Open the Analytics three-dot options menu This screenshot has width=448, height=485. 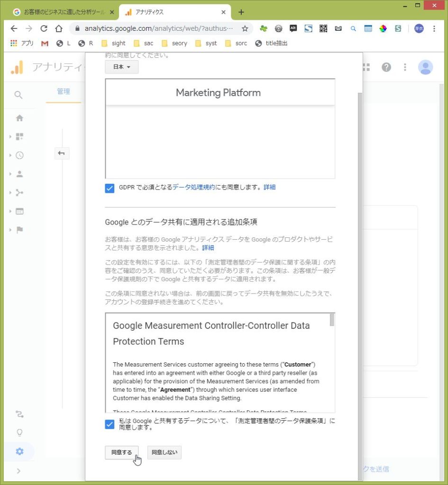[x=405, y=67]
